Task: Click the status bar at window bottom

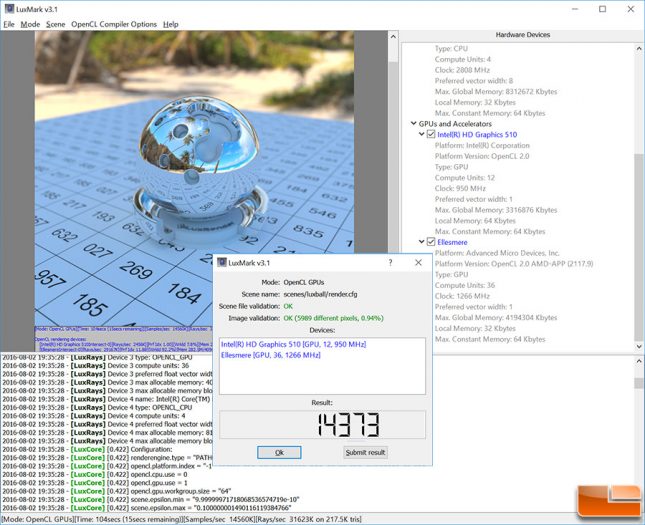Action: 322,519
